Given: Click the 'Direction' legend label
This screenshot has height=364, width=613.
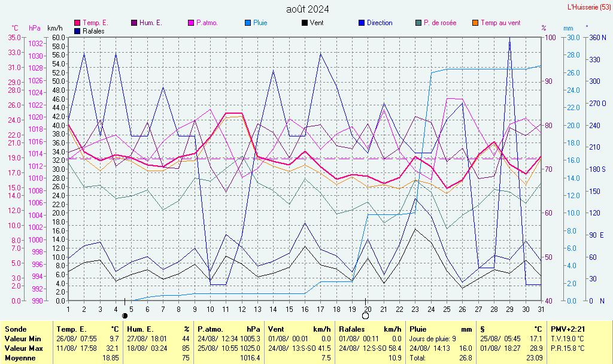Looking at the screenshot, I should coord(380,23).
